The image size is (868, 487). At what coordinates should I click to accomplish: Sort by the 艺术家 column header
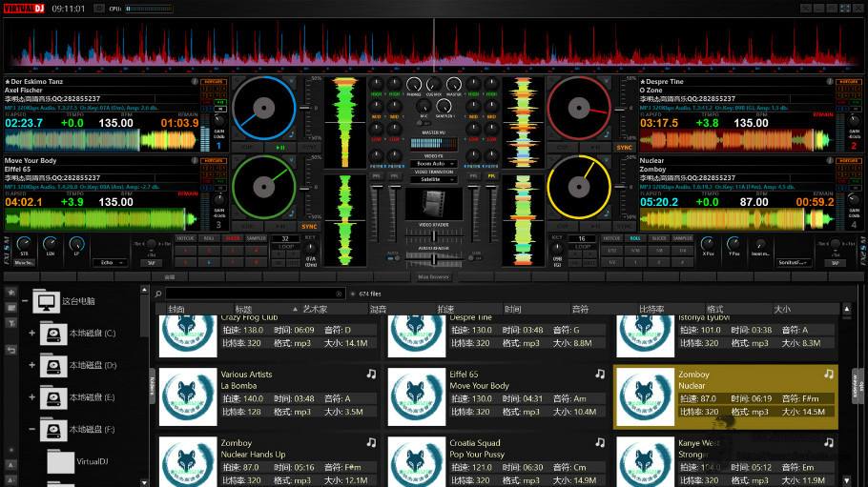[x=315, y=310]
